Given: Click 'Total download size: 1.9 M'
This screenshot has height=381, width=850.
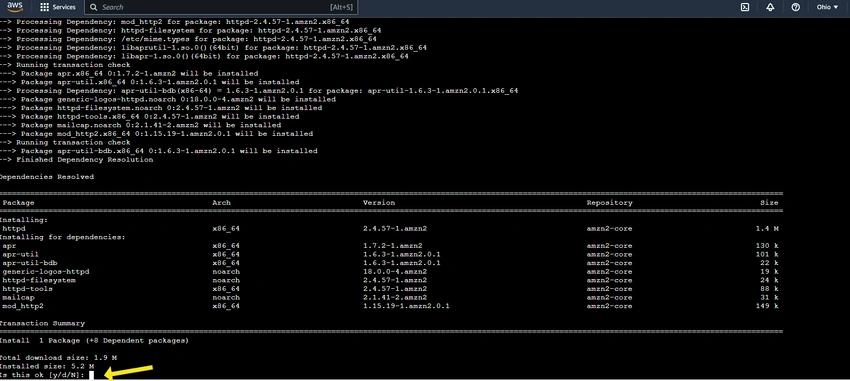Looking at the screenshot, I should tap(58, 358).
